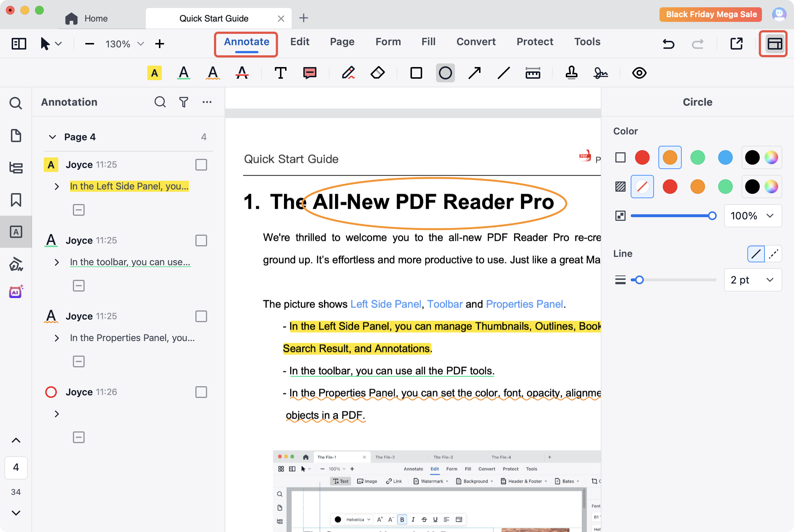The height and width of the screenshot is (532, 794).
Task: Click the Black Friday Mega Sale button
Action: (711, 15)
